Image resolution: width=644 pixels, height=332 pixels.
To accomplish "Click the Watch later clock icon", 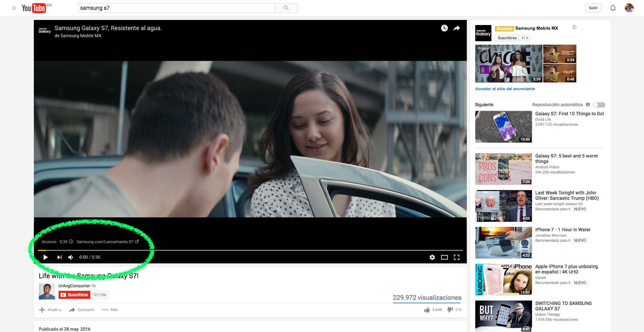I will [x=444, y=28].
